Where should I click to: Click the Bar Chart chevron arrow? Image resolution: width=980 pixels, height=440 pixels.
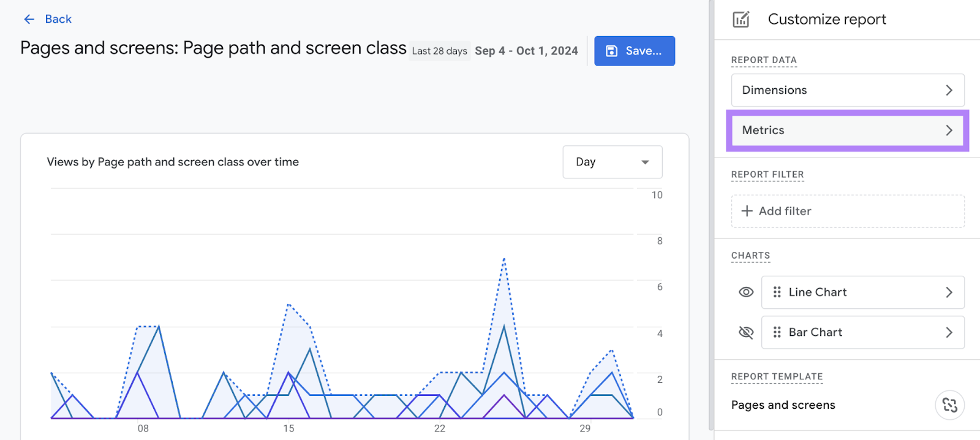coord(949,332)
